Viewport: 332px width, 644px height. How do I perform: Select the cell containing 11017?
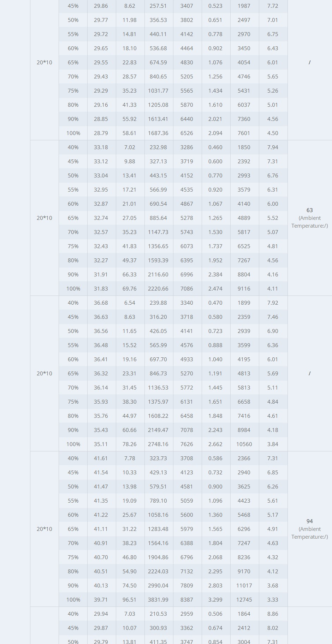[244, 585]
